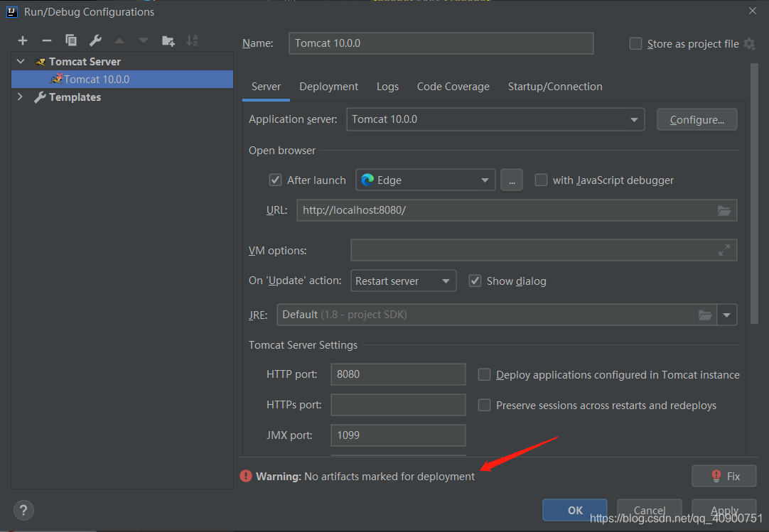769x532 pixels.
Task: Switch to the Logs tab
Action: pyautogui.click(x=387, y=87)
